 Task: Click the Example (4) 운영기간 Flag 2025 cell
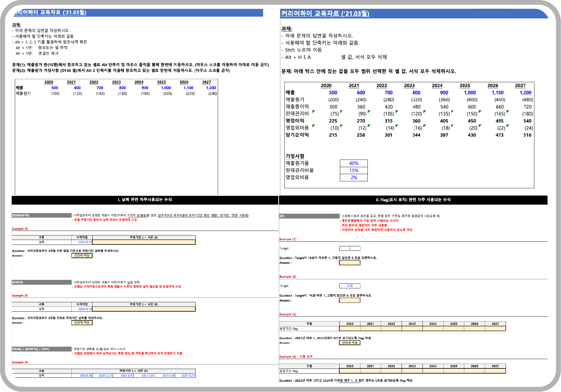[454, 371]
